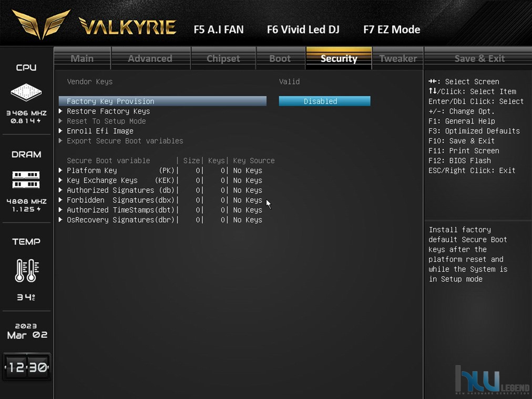Switch to the Tweaker tab
The width and height of the screenshot is (532, 399).
398,58
